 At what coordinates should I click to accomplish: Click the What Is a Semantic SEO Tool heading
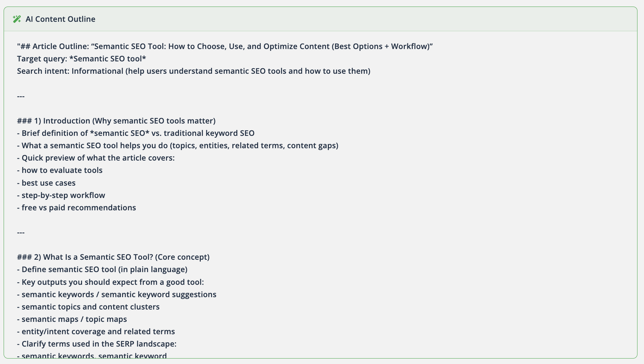pos(113,257)
